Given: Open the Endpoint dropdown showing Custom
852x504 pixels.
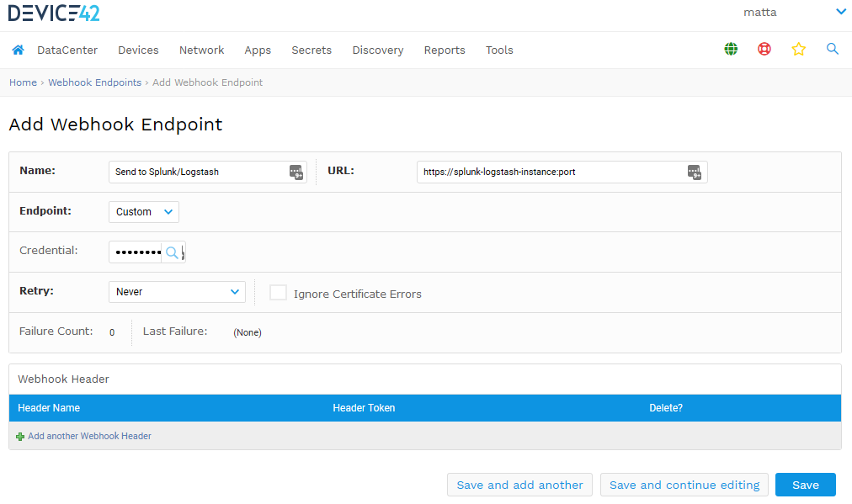Looking at the screenshot, I should point(143,212).
